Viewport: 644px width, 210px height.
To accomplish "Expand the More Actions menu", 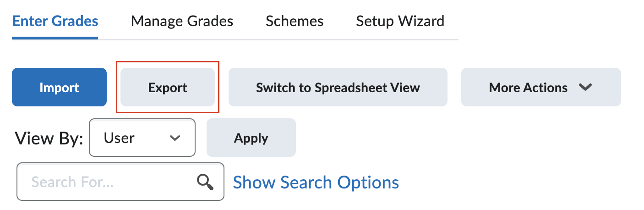I will [540, 88].
